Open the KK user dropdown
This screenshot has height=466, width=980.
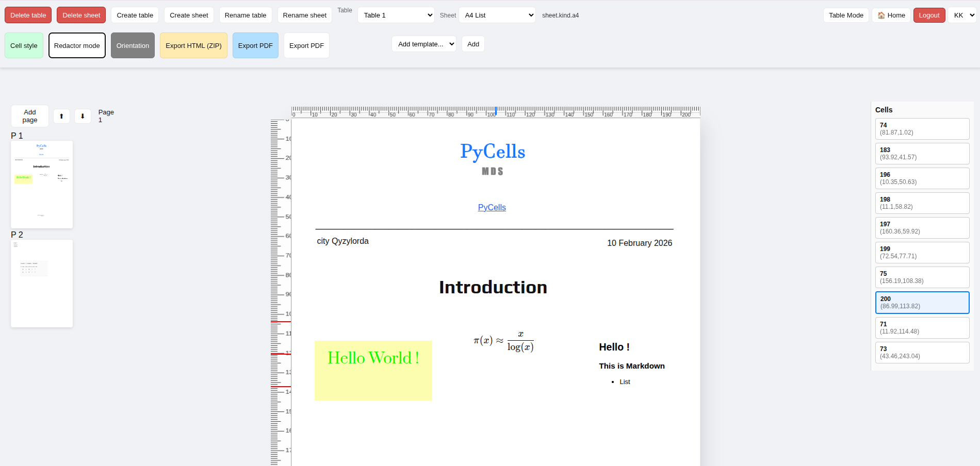pos(961,15)
